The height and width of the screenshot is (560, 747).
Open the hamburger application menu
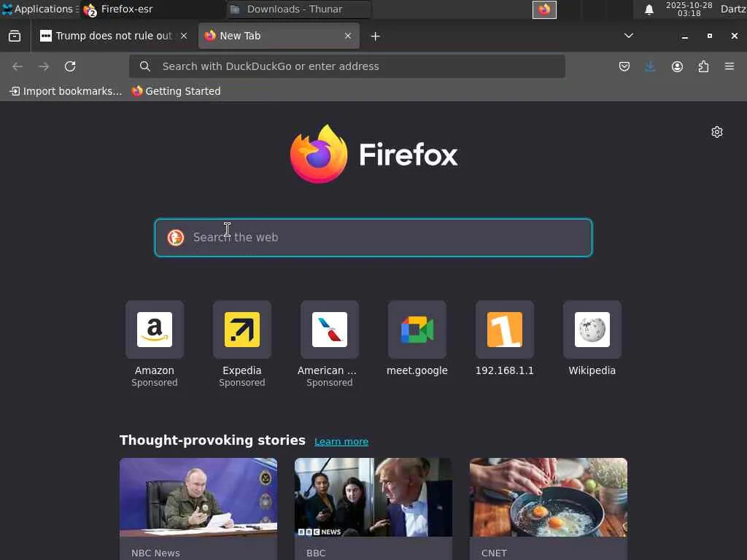729,66
